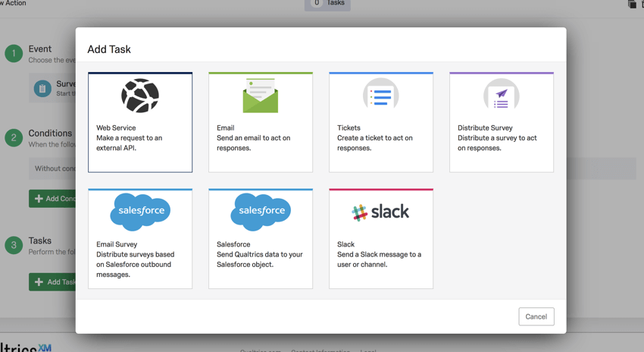
Task: Click the Web Service title label
Action: tap(116, 128)
